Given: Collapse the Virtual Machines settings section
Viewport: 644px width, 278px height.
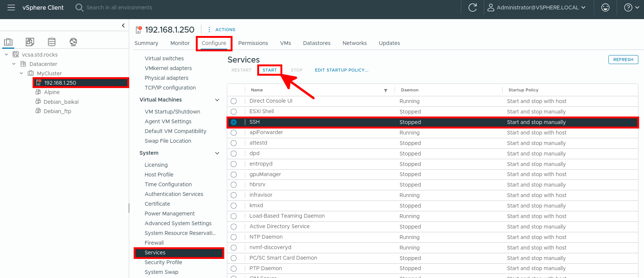Looking at the screenshot, I should coord(217,100).
